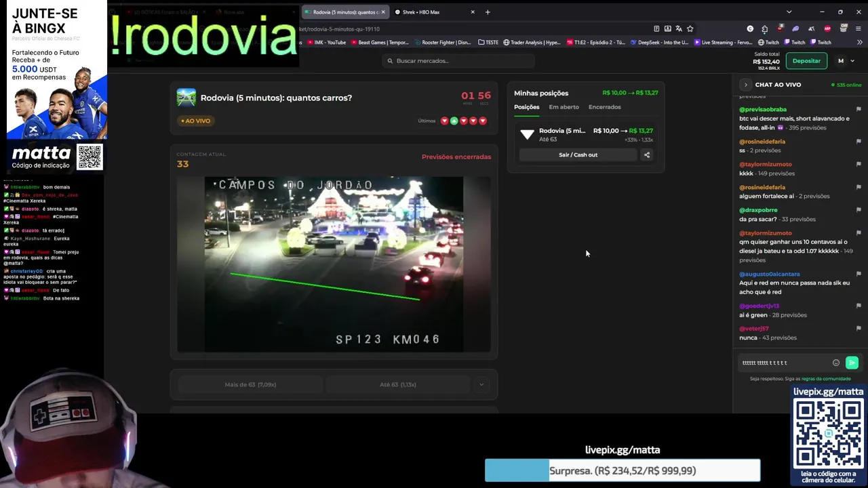Bookmark this page with the star icon

click(x=690, y=28)
